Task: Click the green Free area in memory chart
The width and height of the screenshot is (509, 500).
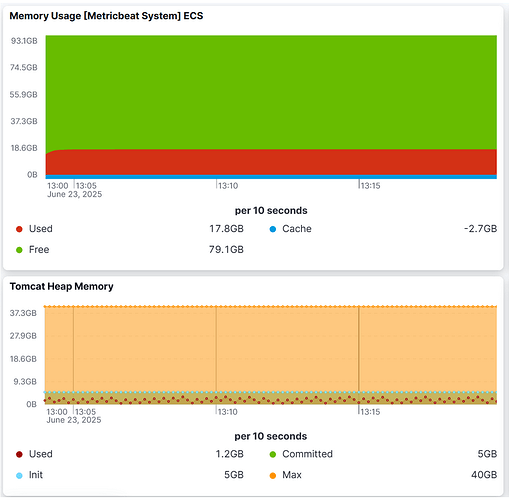Action: [271, 92]
